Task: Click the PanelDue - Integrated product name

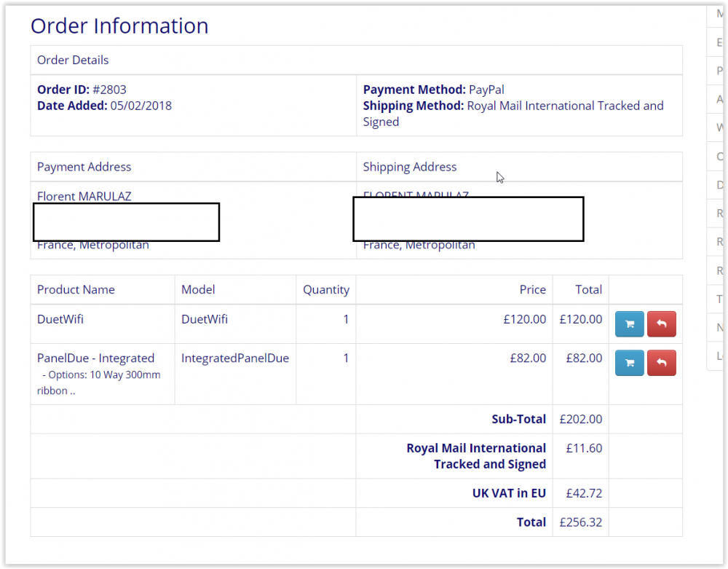Action: pos(95,358)
